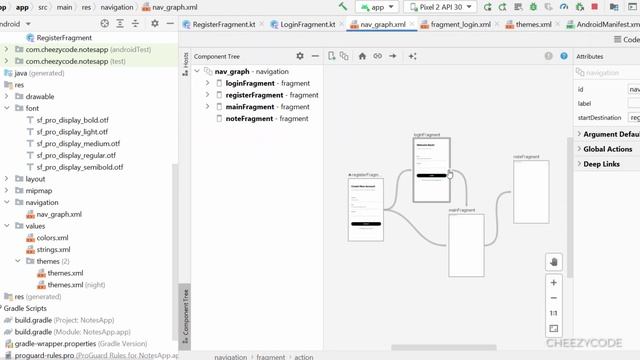Click the Stop red square button
The height and width of the screenshot is (360, 640).
595,7
